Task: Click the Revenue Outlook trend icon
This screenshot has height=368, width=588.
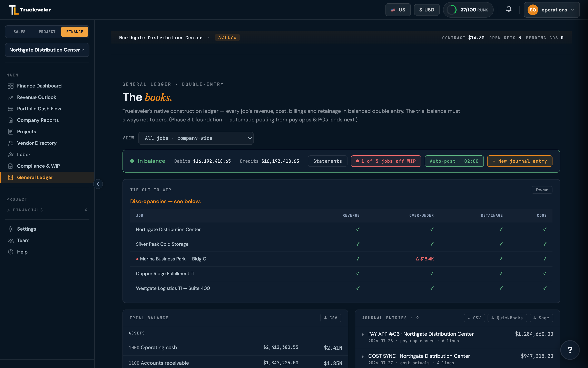Action: 10,97
